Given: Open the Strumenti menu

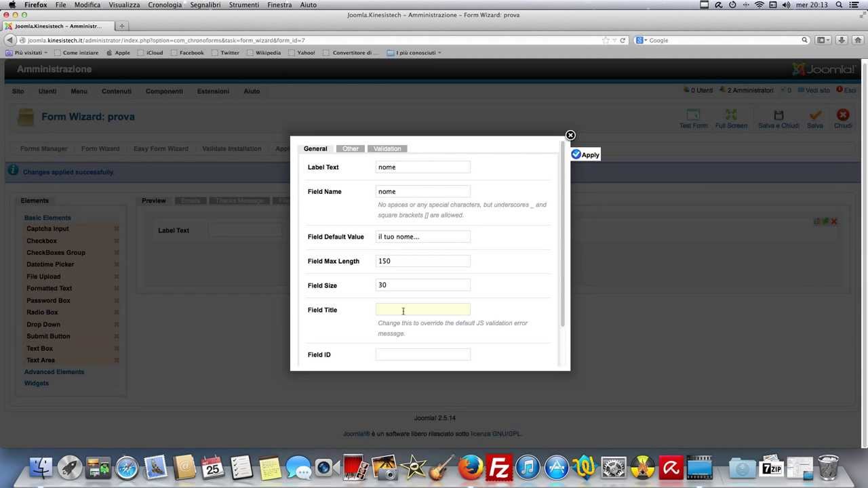Looking at the screenshot, I should [244, 5].
